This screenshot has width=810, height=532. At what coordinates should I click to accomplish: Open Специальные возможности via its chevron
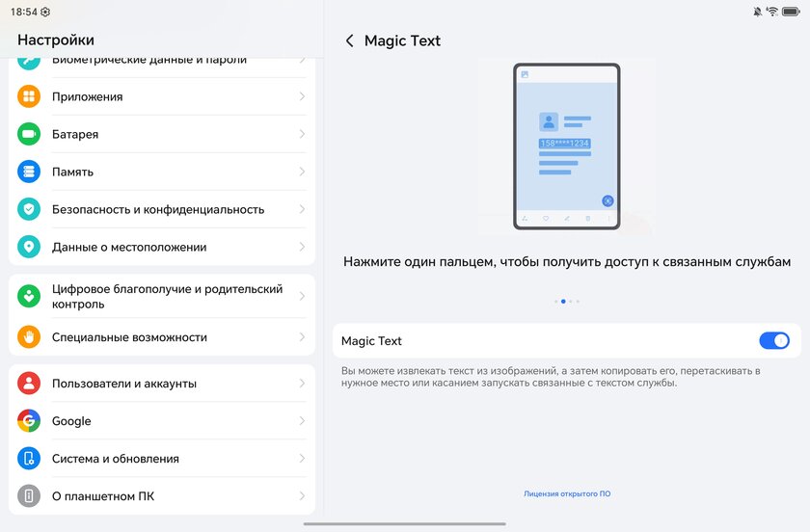[x=302, y=337]
